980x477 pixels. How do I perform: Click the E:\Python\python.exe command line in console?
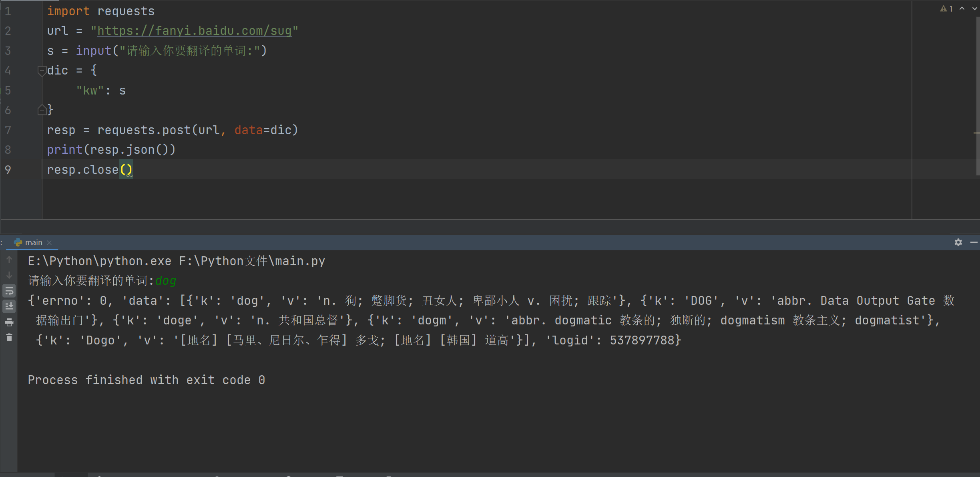(177, 261)
